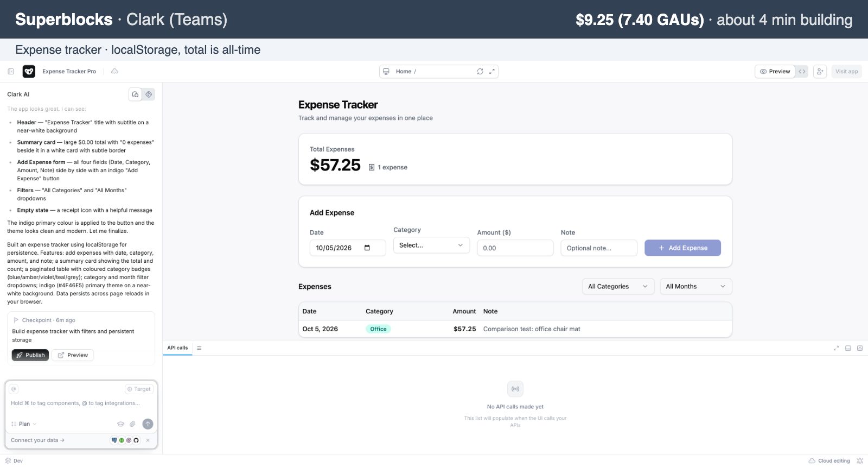Click the Comparison test note cell

(532, 329)
